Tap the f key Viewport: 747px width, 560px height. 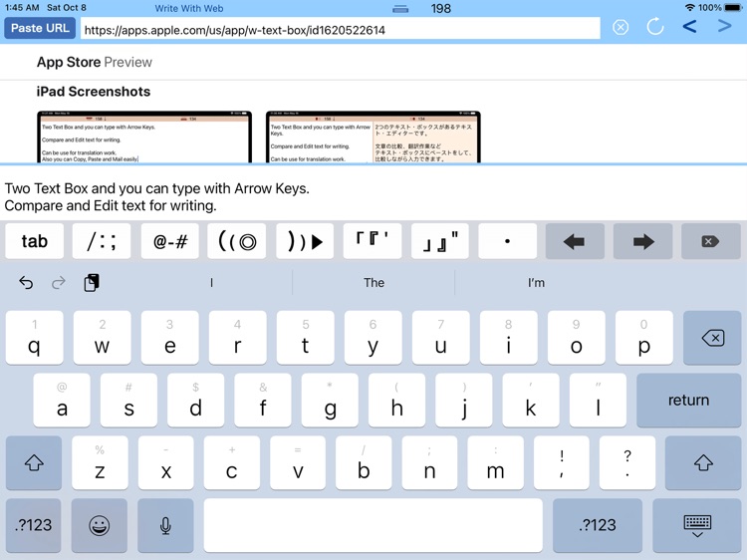[x=263, y=401]
